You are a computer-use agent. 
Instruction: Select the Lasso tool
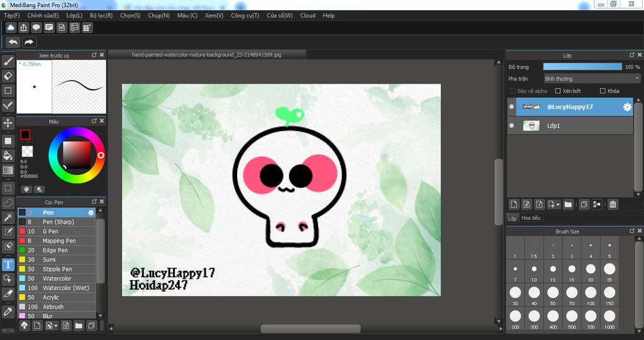click(8, 203)
